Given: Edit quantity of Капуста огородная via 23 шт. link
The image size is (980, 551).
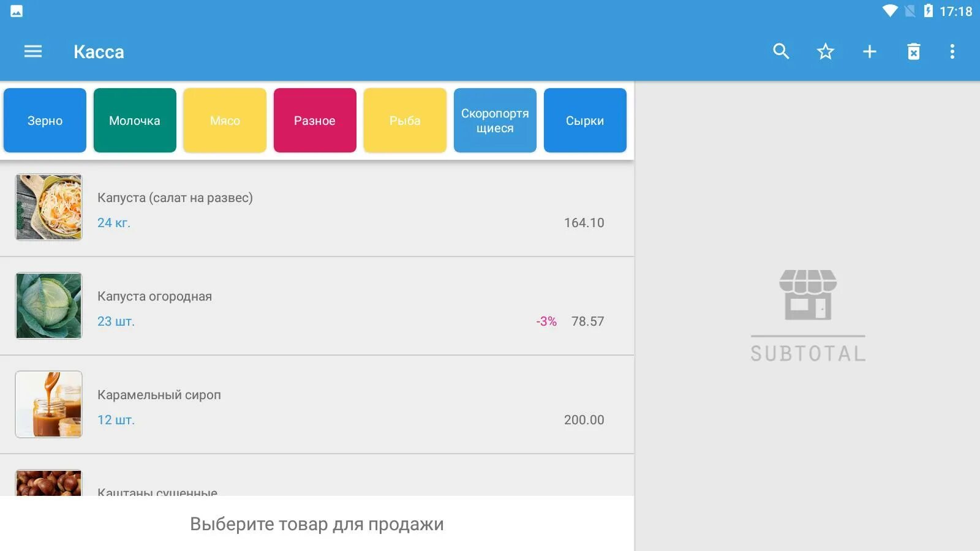Looking at the screenshot, I should 116,321.
